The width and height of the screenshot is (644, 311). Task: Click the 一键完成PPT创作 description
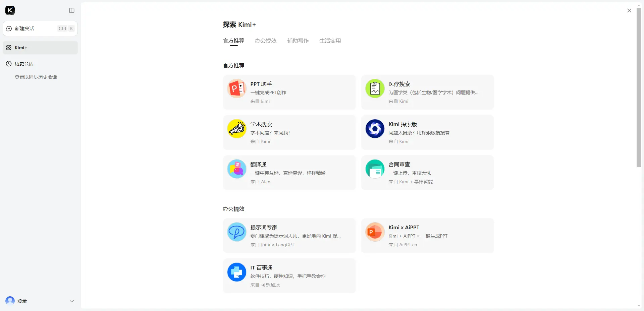pyautogui.click(x=268, y=92)
